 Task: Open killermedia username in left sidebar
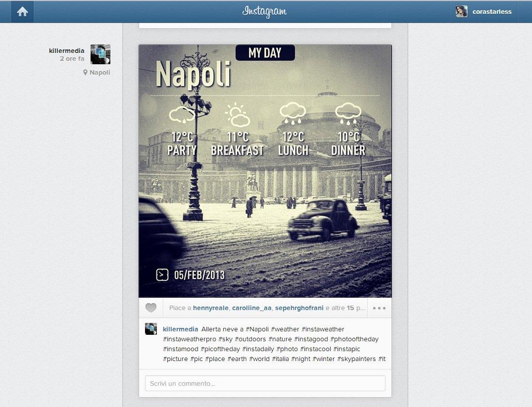click(66, 51)
